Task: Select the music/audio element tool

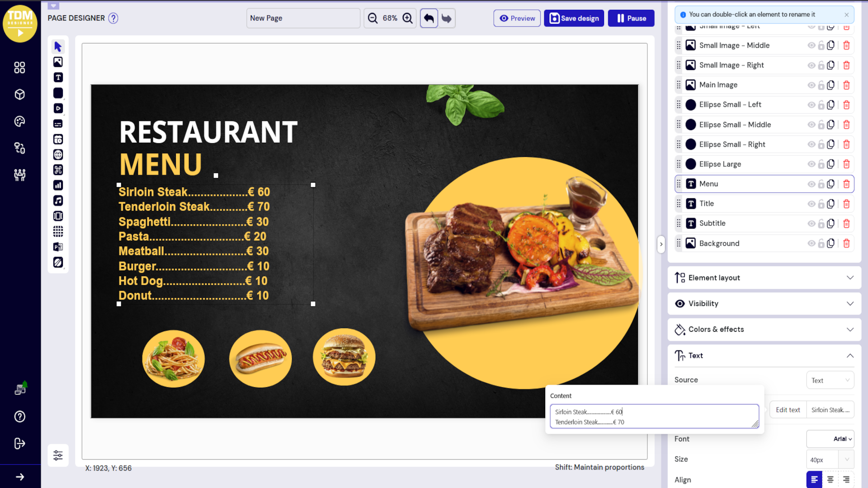Action: pos(58,200)
